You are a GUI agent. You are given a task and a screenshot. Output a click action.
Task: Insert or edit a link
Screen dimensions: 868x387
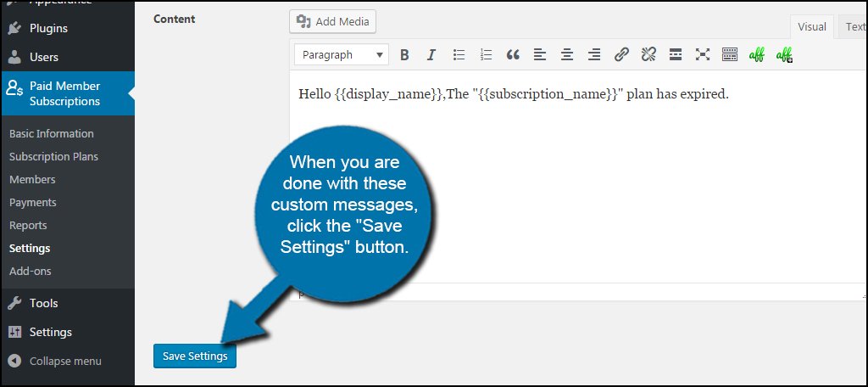coord(621,55)
